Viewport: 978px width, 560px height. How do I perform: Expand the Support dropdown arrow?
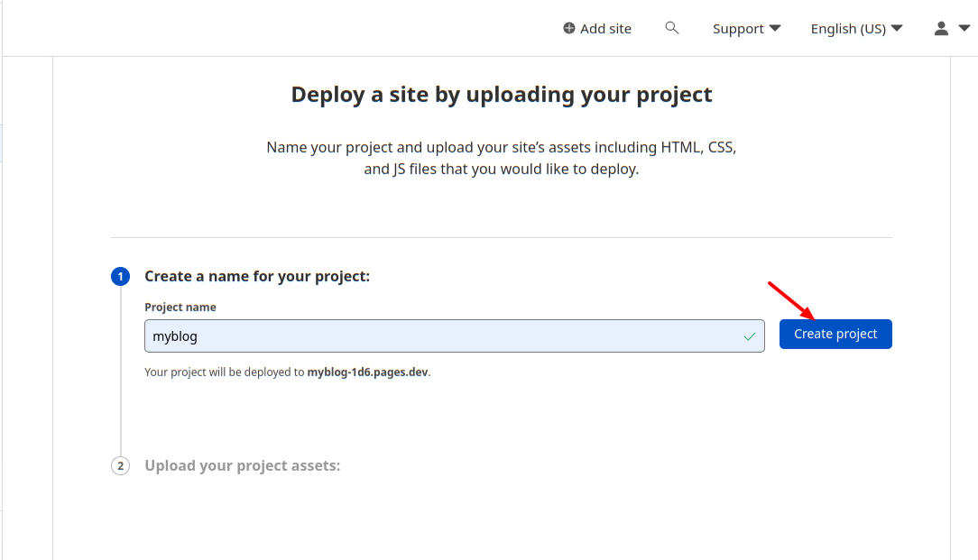pyautogui.click(x=775, y=29)
